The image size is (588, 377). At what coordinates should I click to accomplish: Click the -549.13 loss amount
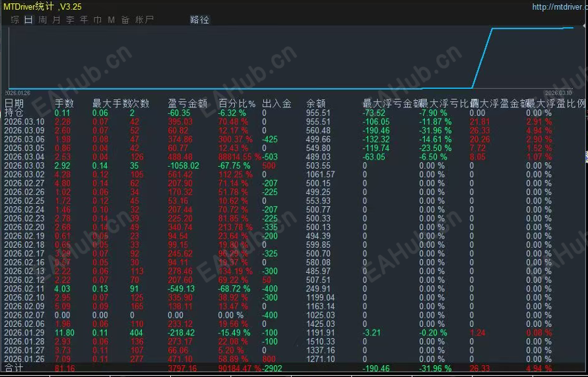coord(181,289)
